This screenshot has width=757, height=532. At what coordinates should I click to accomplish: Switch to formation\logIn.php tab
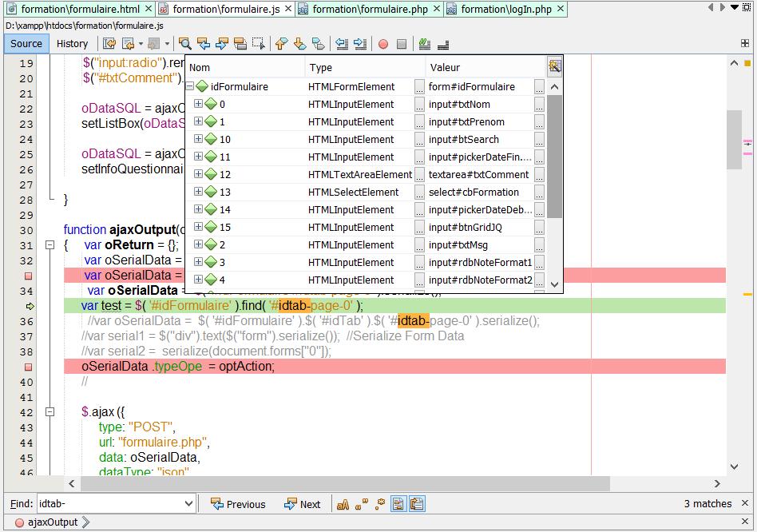506,9
